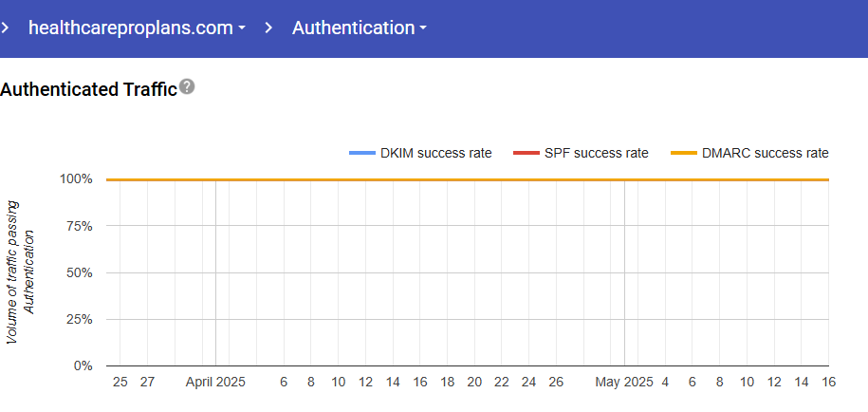Select the April 2025 axis marker
Screen dimensions: 868x412
(x=215, y=382)
